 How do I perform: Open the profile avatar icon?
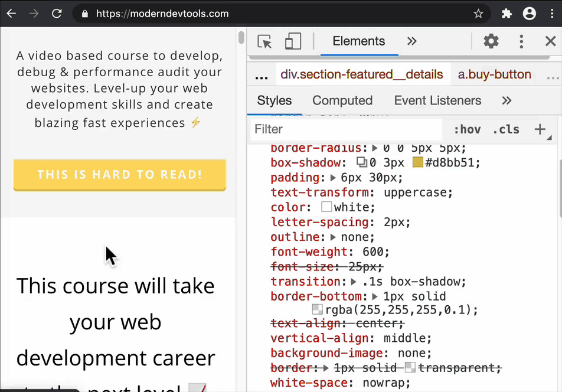530,14
